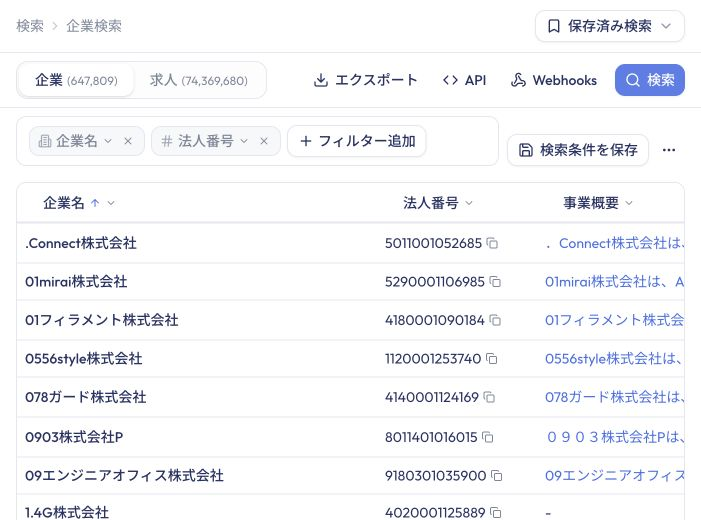This screenshot has width=701, height=520.
Task: Open the 企業名 column header menu
Action: [x=111, y=203]
